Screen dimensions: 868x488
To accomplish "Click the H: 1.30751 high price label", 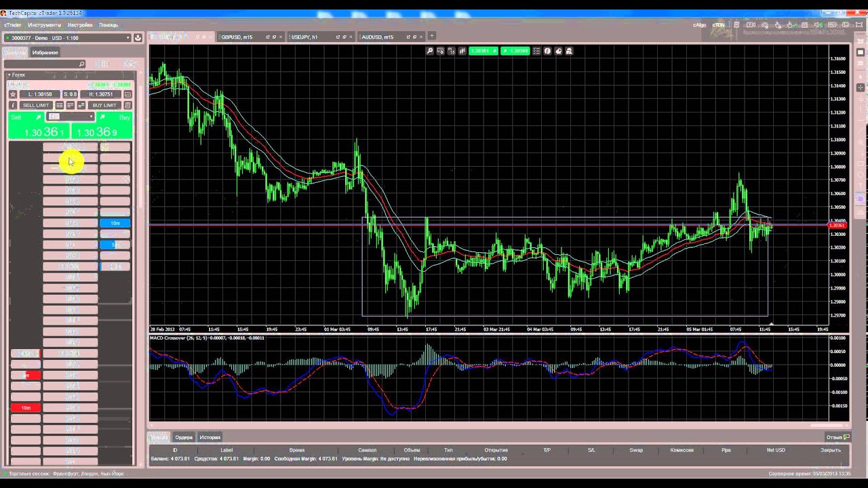I will pyautogui.click(x=100, y=94).
